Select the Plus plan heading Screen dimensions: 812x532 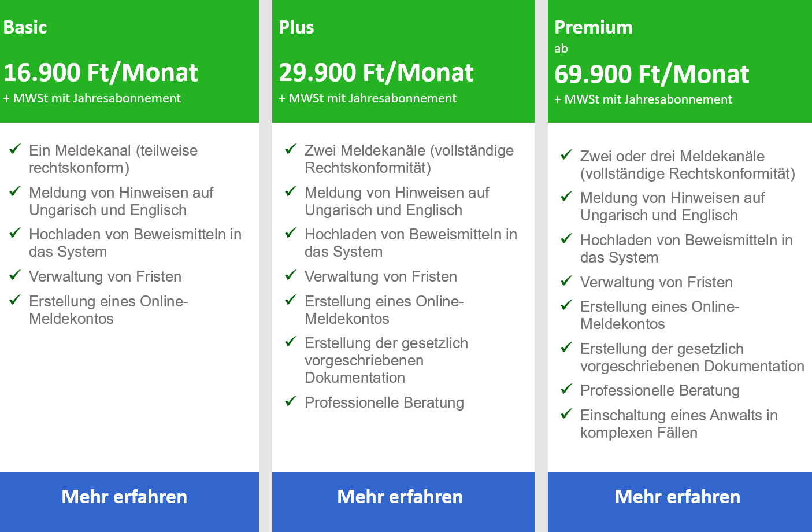[296, 27]
